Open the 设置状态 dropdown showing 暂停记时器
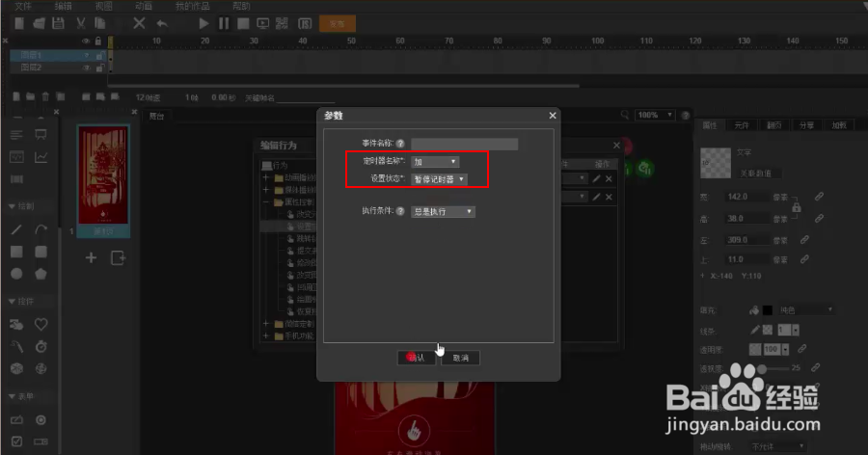868x455 pixels. click(x=439, y=179)
